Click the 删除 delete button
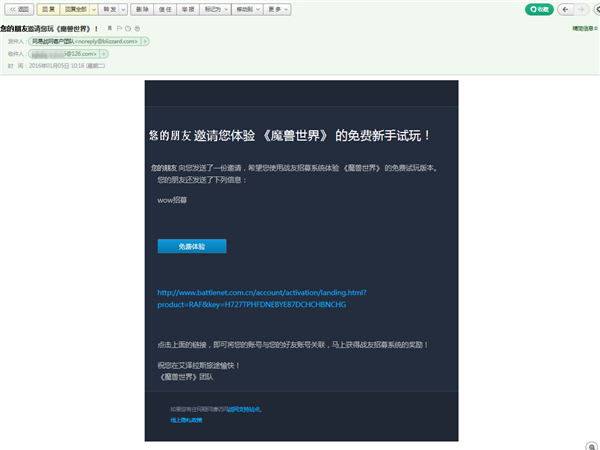The height and width of the screenshot is (450, 600). (x=142, y=9)
